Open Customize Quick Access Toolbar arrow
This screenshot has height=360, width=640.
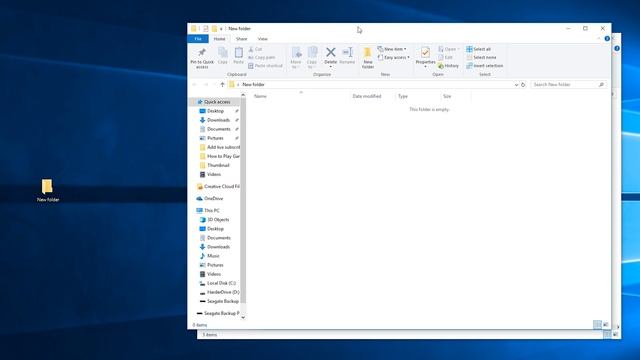pyautogui.click(x=221, y=29)
